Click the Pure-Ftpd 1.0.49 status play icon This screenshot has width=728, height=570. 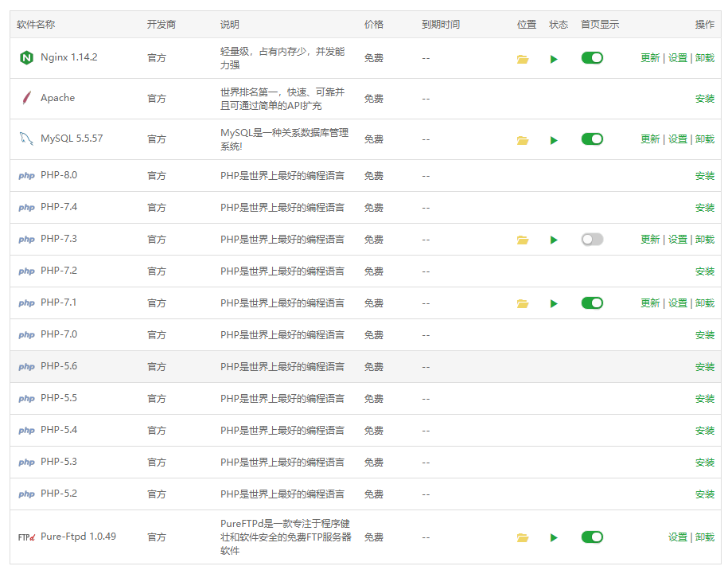coord(554,537)
